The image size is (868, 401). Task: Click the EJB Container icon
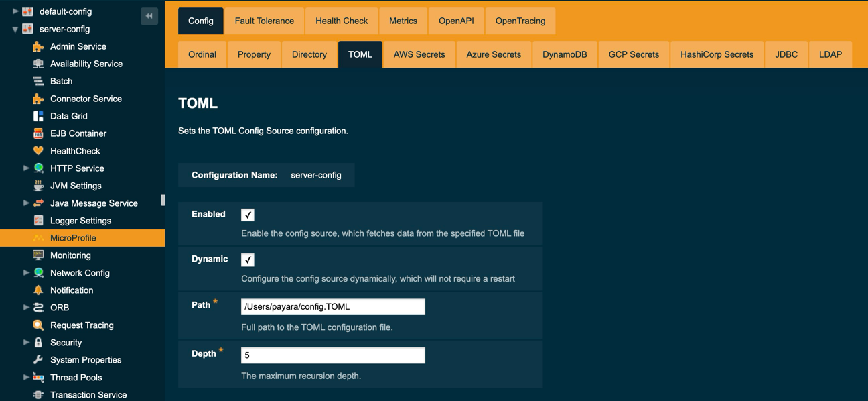39,133
